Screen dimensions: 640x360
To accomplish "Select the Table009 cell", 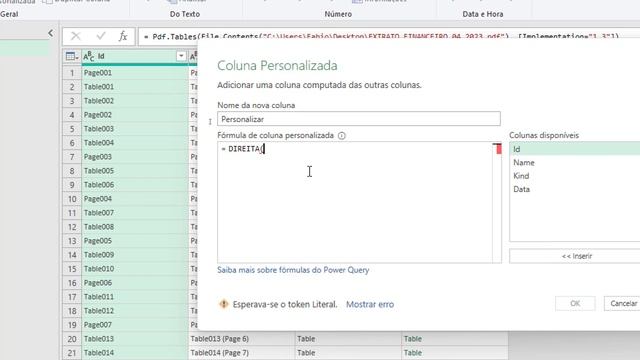I will coord(135,255).
